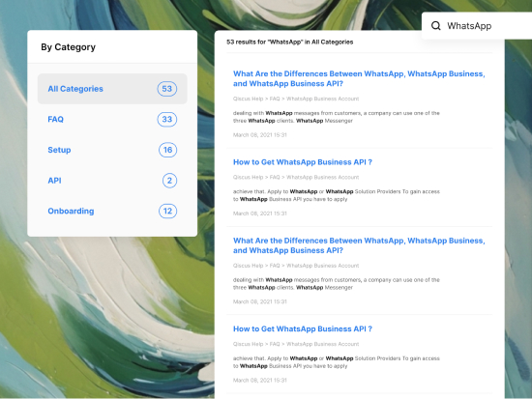The width and height of the screenshot is (532, 399).
Task: Click the 12 count badge
Action: pos(168,211)
